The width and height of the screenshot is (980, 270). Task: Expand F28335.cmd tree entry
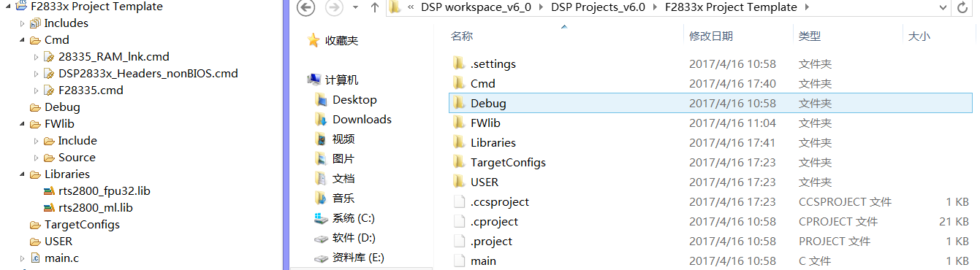pos(36,90)
